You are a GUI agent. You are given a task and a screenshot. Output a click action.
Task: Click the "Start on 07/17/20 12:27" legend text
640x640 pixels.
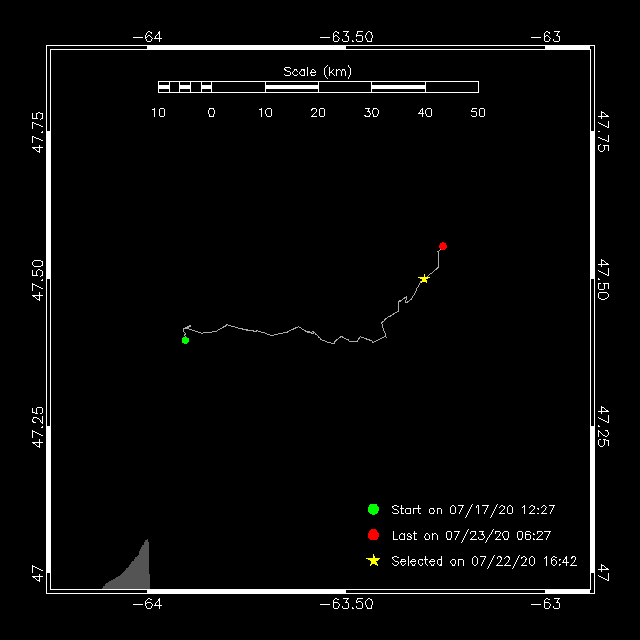[x=472, y=510]
